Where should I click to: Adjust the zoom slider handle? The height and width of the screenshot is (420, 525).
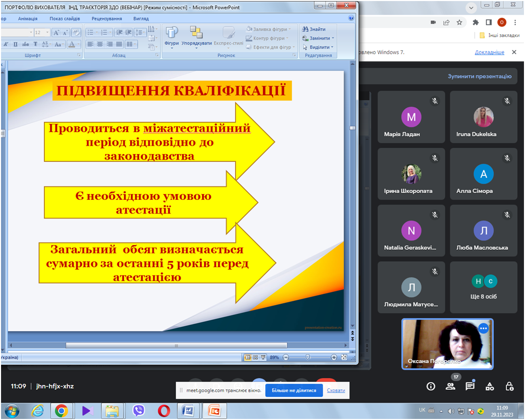(307, 358)
